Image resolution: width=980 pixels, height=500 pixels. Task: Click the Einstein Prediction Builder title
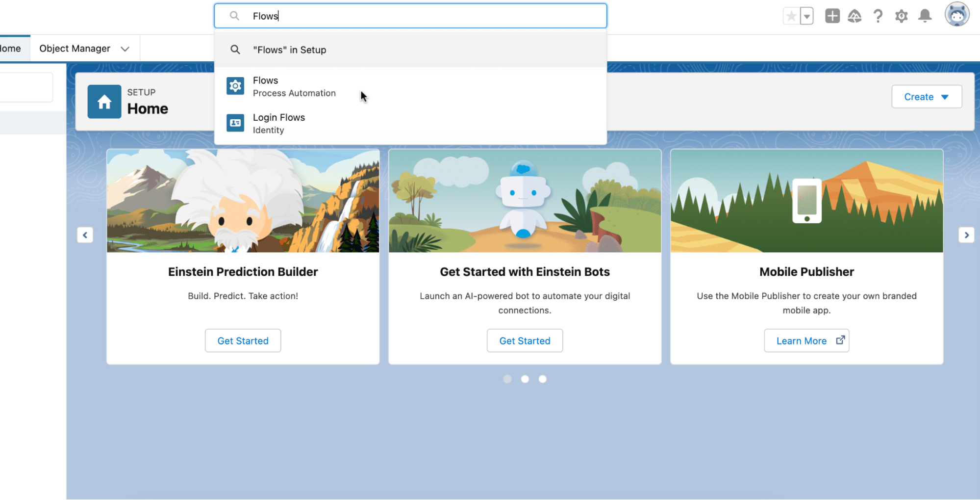pos(243,272)
